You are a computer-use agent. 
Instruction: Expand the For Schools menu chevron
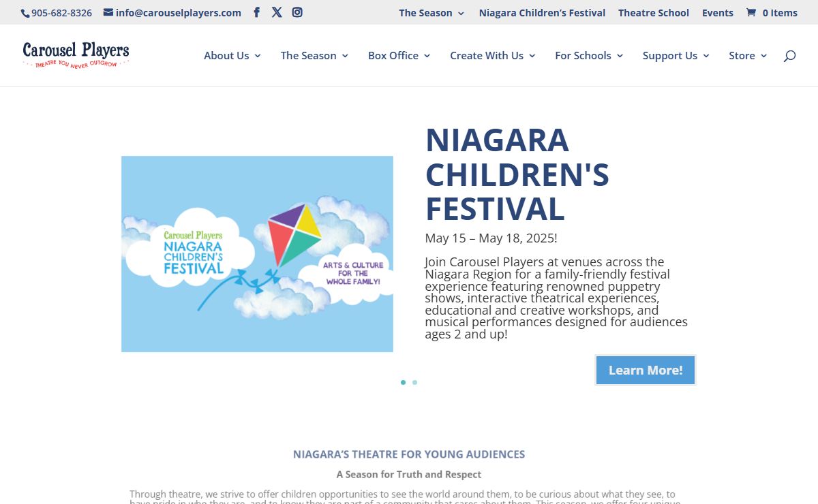620,56
